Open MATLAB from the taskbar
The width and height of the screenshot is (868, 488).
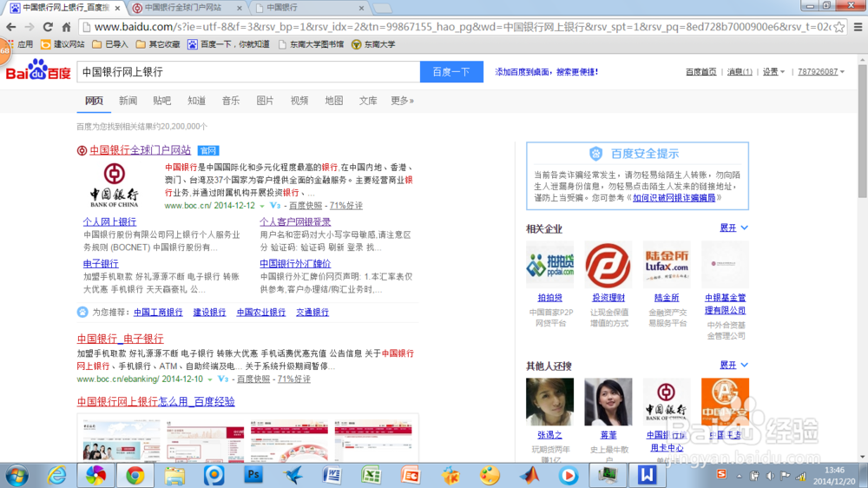tap(529, 475)
